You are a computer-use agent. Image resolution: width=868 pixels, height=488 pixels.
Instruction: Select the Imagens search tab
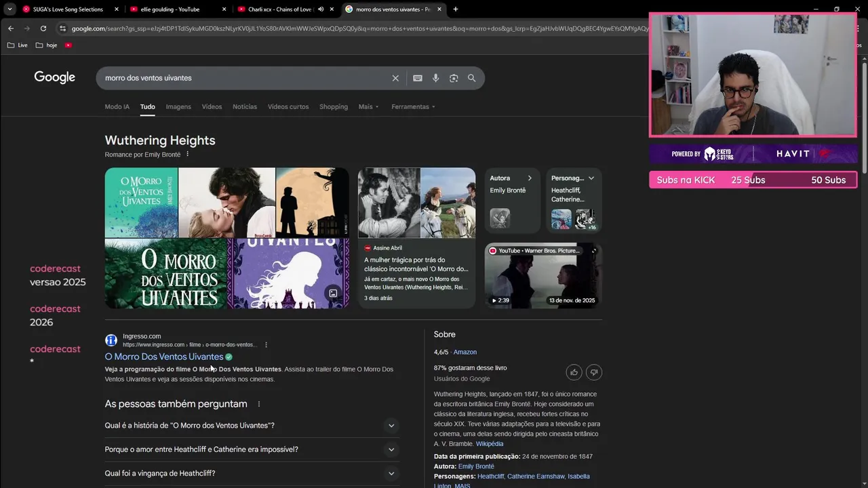click(178, 106)
